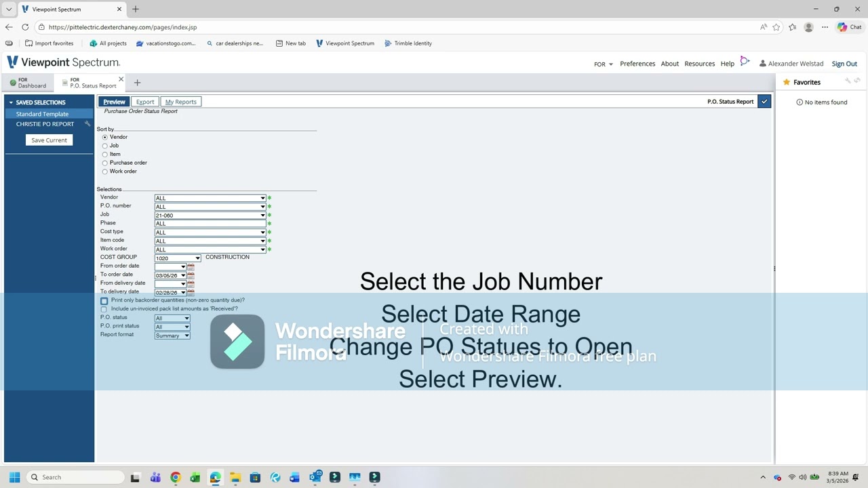The height and width of the screenshot is (488, 868).
Task: Open the From delivery date calendar icon
Action: pyautogui.click(x=191, y=284)
